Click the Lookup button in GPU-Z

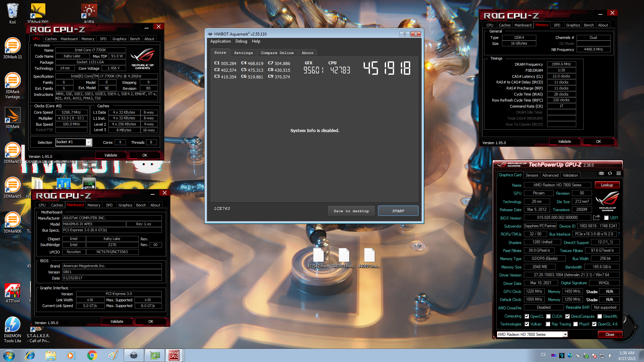[x=607, y=185]
